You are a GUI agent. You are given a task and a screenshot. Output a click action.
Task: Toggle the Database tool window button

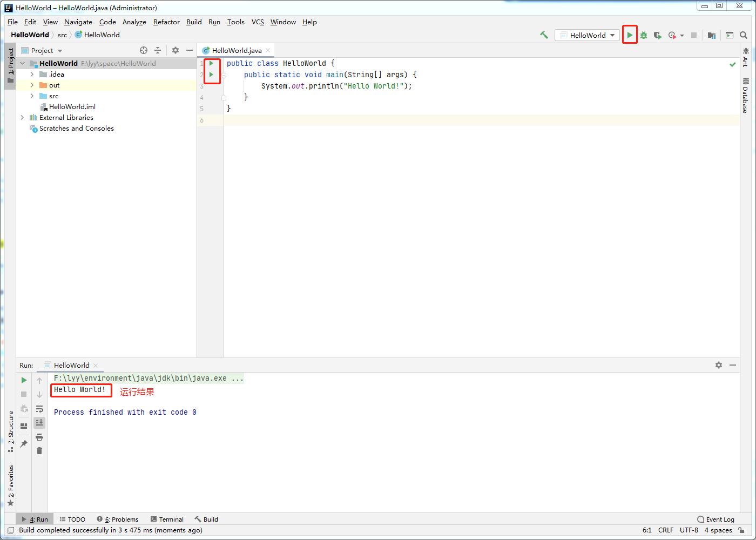745,96
